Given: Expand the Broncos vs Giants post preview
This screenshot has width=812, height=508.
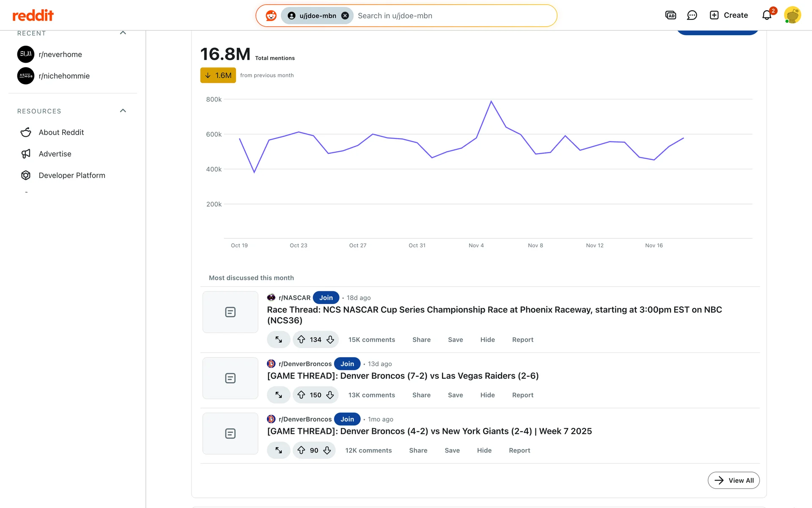Looking at the screenshot, I should tap(279, 450).
